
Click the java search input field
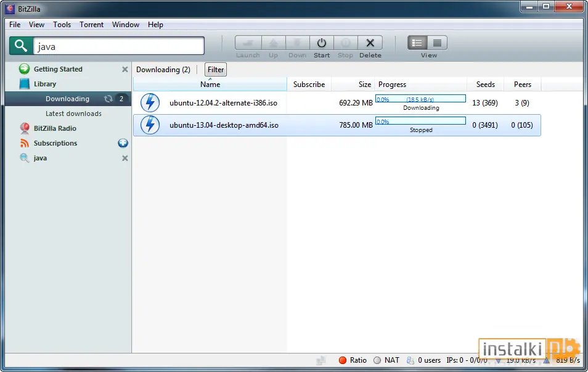point(119,46)
